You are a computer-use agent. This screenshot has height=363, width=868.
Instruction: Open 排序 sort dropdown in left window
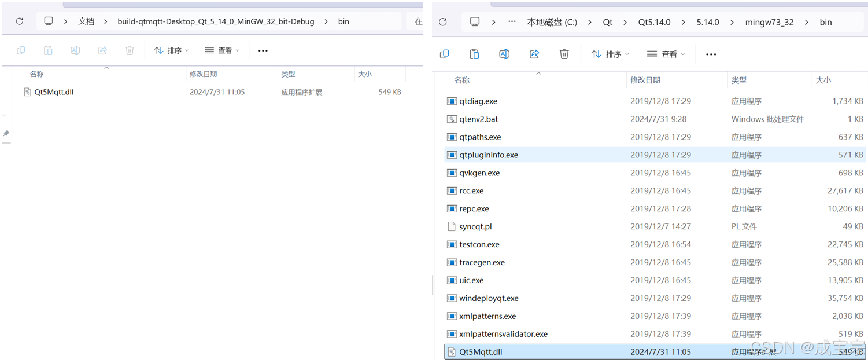click(x=171, y=50)
